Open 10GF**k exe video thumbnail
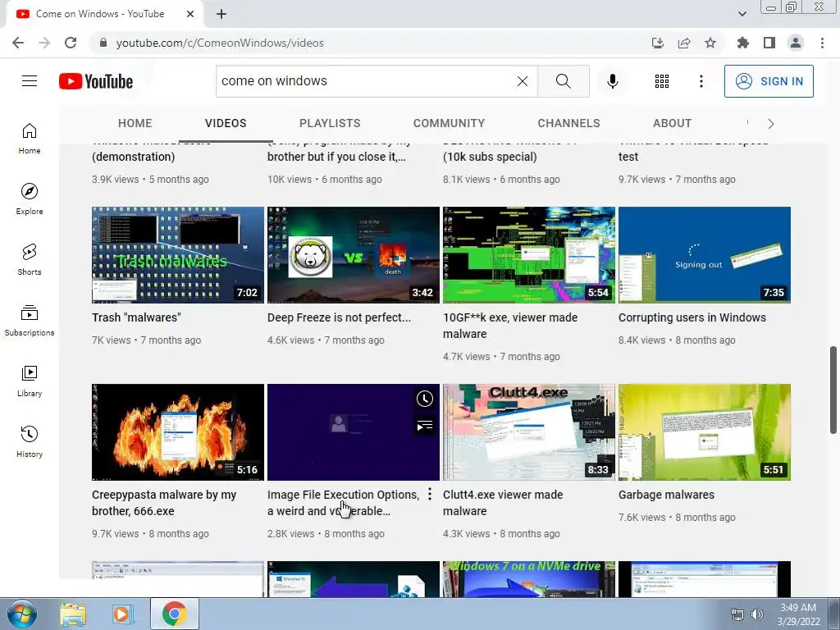 (529, 255)
